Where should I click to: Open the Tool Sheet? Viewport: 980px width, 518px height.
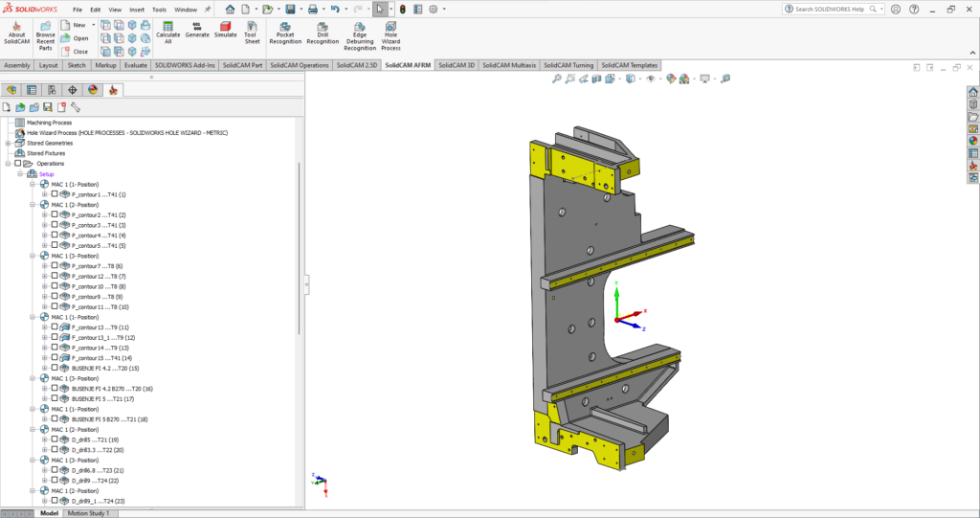pos(252,34)
